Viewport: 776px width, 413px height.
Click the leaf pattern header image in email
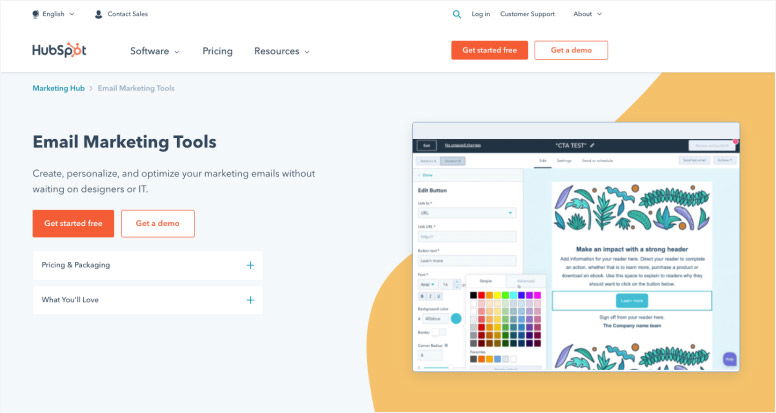631,207
